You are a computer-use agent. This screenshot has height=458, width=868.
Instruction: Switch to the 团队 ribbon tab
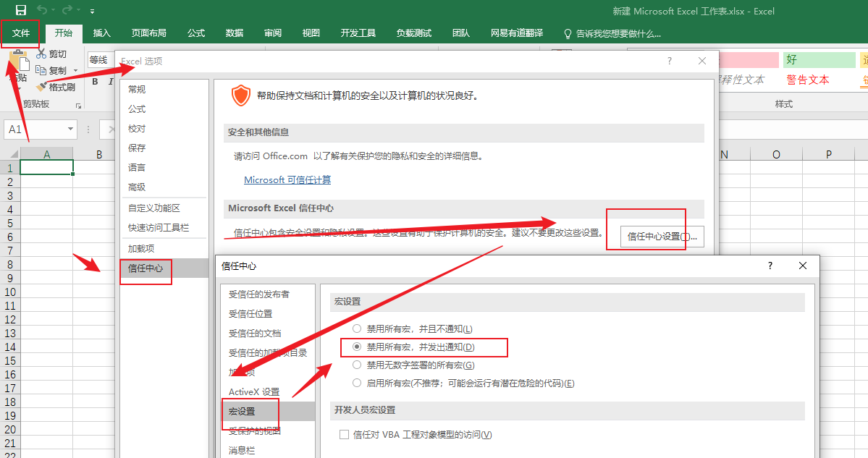pos(460,33)
